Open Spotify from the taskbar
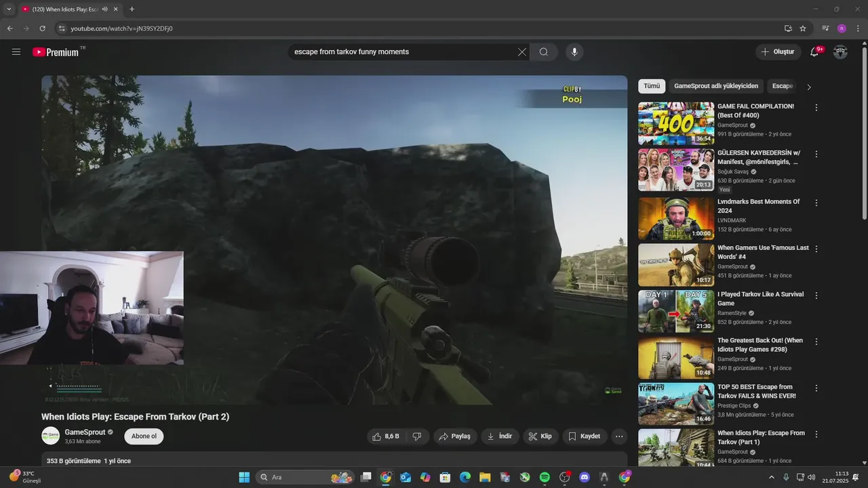Image resolution: width=868 pixels, height=488 pixels. click(x=545, y=477)
